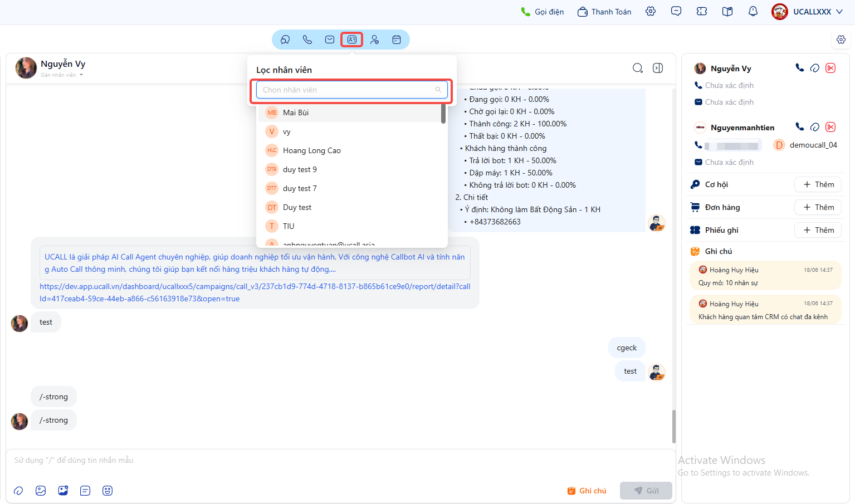
Task: Open the note 'Quy mô: 10 nhân sự'
Action: [765, 276]
